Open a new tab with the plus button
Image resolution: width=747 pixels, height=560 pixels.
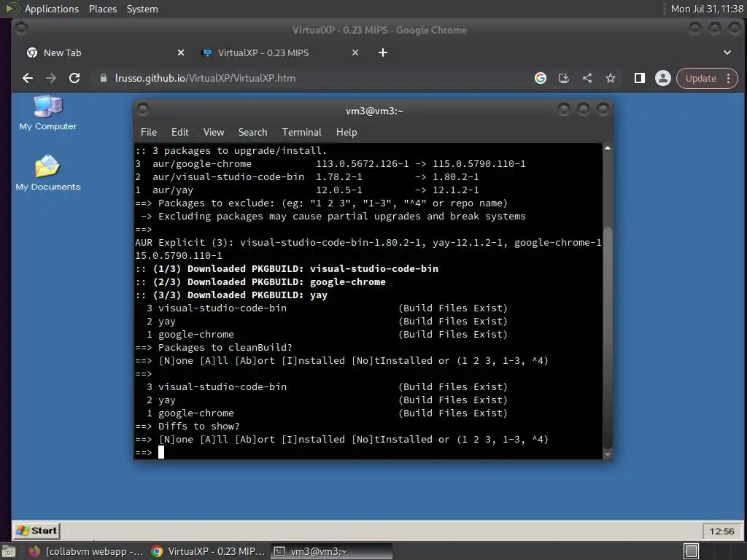(382, 52)
